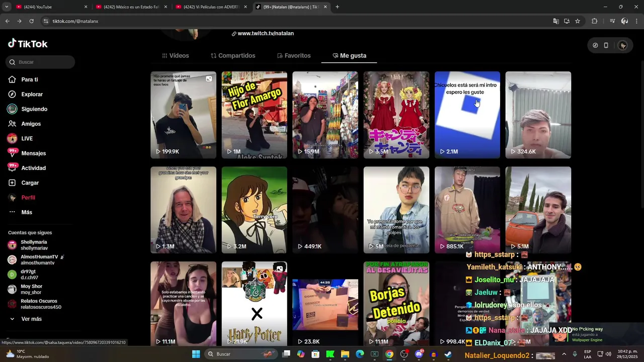The width and height of the screenshot is (644, 362).
Task: Open the Windows Start menu
Action: point(196,354)
